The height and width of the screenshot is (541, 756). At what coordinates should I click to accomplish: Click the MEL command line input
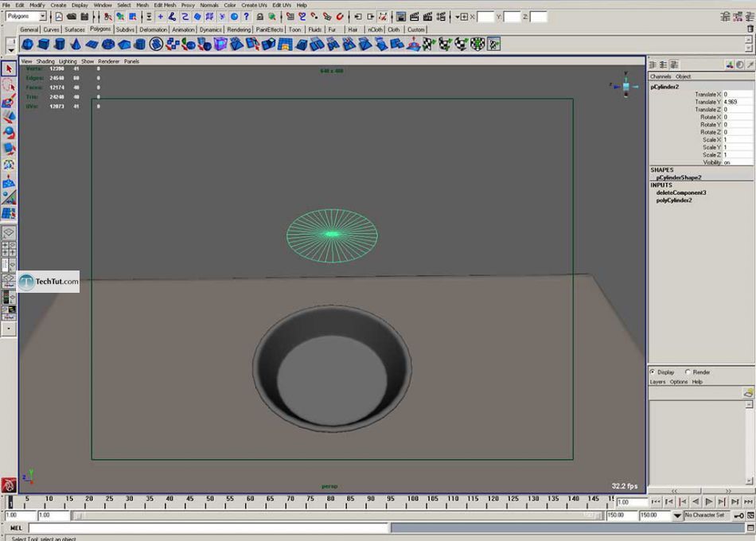pyautogui.click(x=208, y=528)
